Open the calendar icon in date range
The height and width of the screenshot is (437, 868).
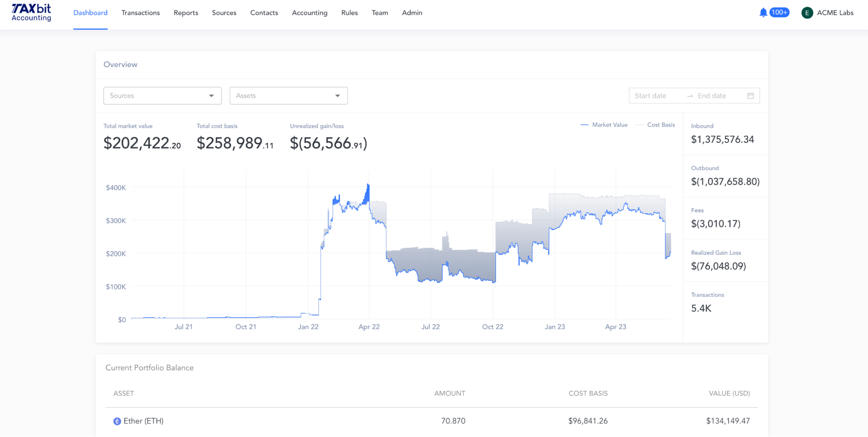750,96
